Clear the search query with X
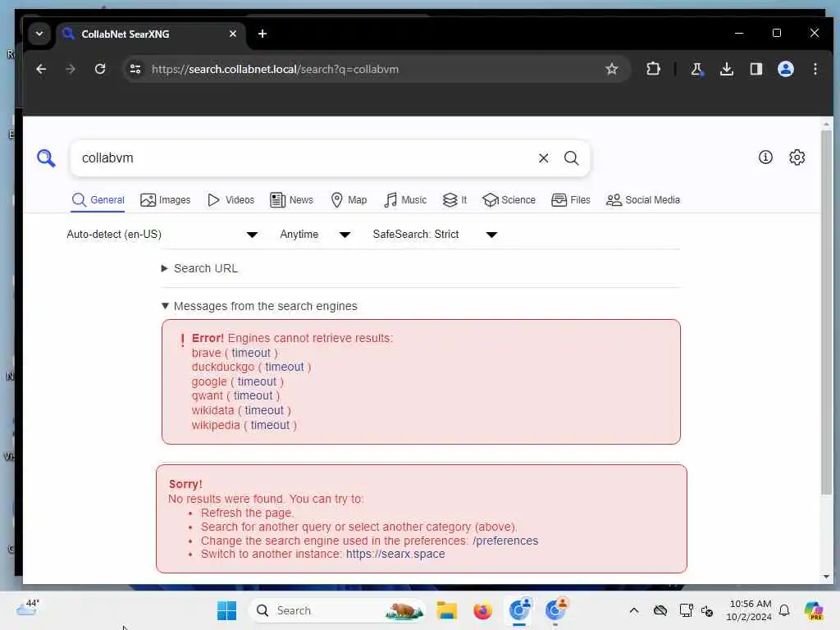The width and height of the screenshot is (840, 630). point(543,158)
